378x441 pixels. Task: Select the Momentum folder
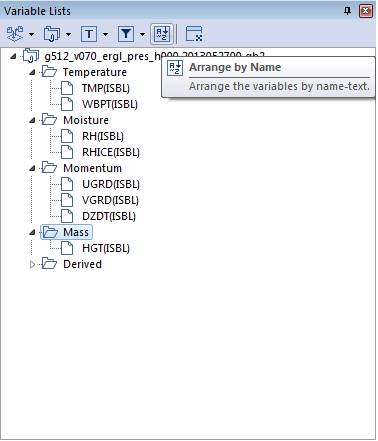pyautogui.click(x=92, y=168)
